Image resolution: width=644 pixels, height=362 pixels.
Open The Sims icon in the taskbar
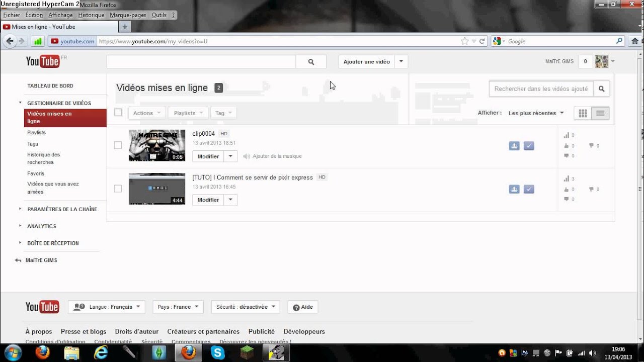[x=159, y=352]
